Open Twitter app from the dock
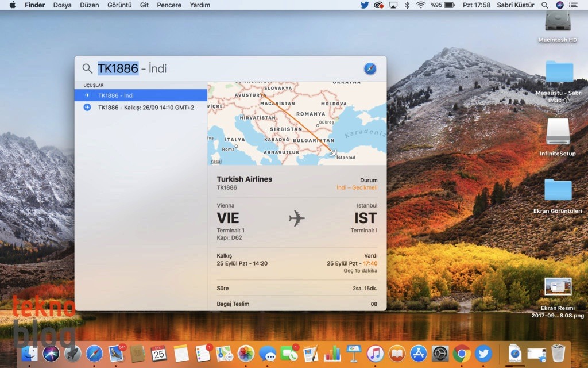Viewport: 588px width, 368px height. coord(483,354)
